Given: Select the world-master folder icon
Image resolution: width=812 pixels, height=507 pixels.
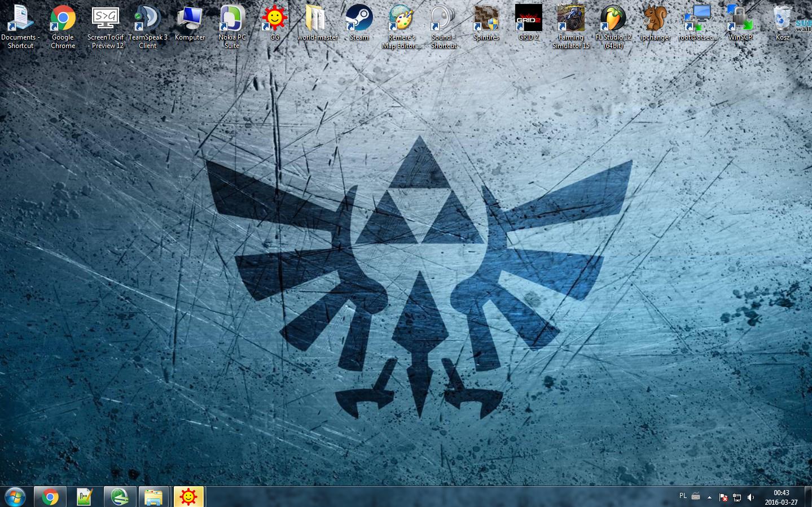Looking at the screenshot, I should click(317, 23).
